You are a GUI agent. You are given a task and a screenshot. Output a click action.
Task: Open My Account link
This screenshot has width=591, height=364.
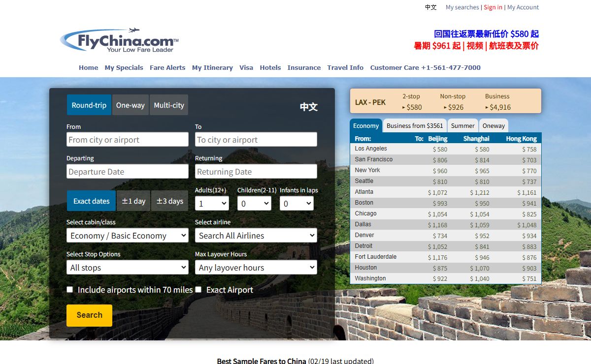(523, 7)
